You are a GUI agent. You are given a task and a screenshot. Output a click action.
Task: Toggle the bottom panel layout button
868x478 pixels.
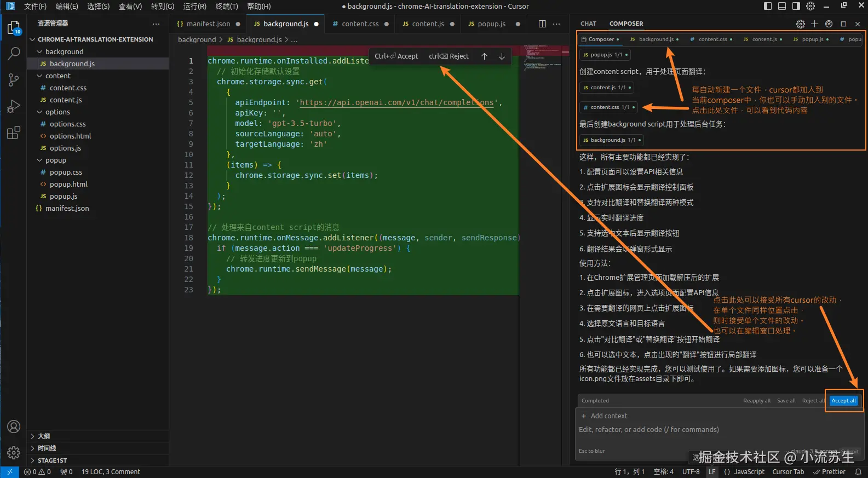pyautogui.click(x=782, y=6)
